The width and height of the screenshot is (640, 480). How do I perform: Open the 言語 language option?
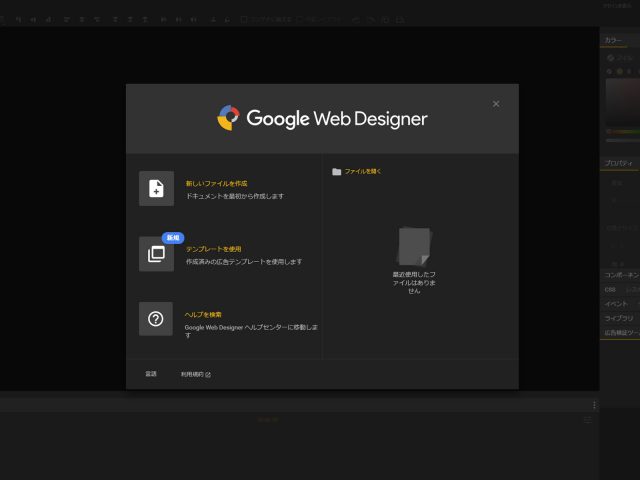pos(151,374)
